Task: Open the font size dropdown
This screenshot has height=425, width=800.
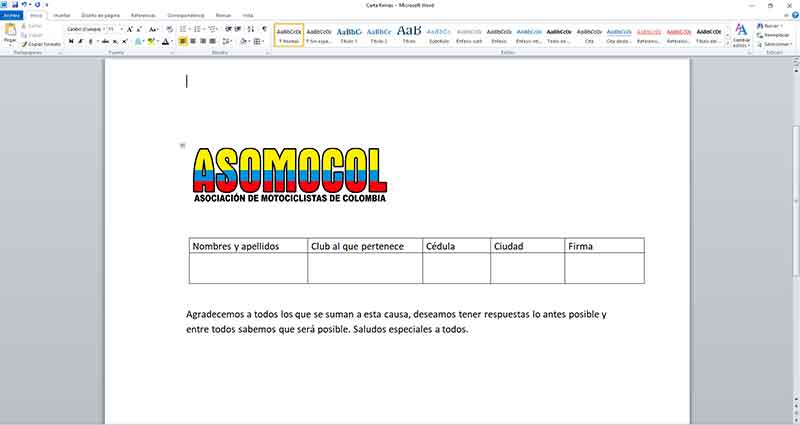Action: (121, 30)
